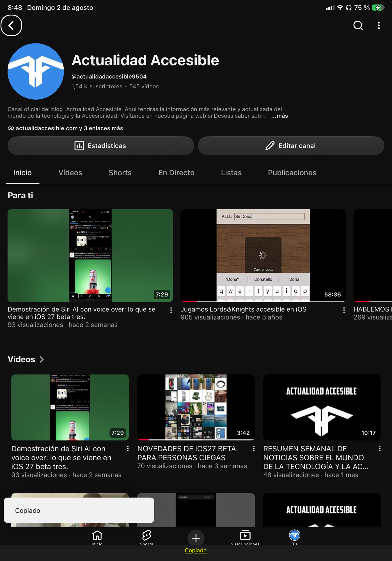This screenshot has height=561, width=392.
Task: Expand channel description with …más
Action: 279,116
